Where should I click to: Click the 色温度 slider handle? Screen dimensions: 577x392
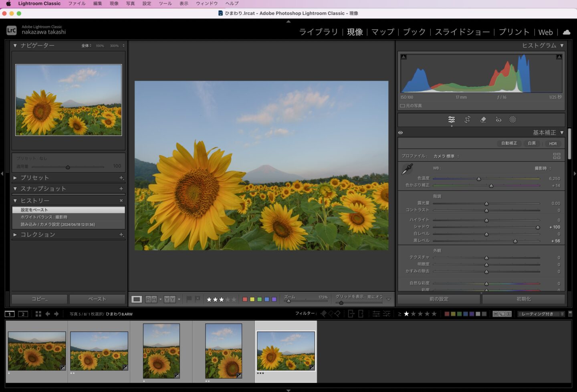pyautogui.click(x=479, y=179)
